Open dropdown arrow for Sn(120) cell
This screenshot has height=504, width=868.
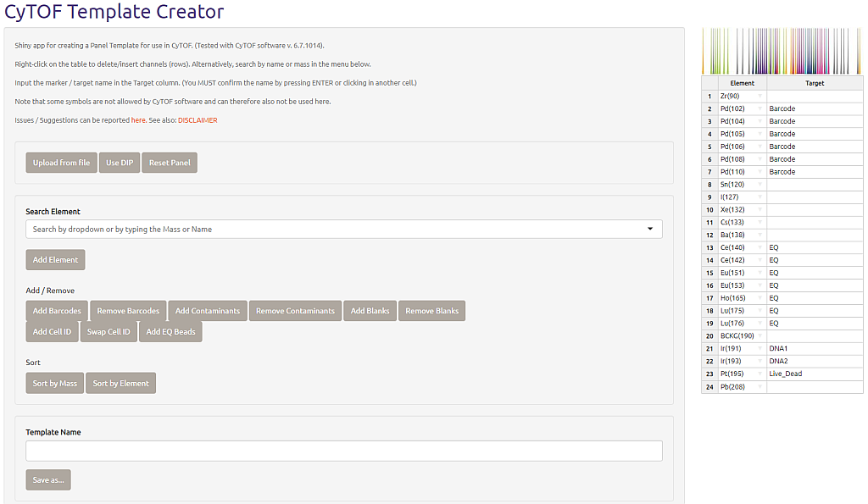(x=760, y=184)
